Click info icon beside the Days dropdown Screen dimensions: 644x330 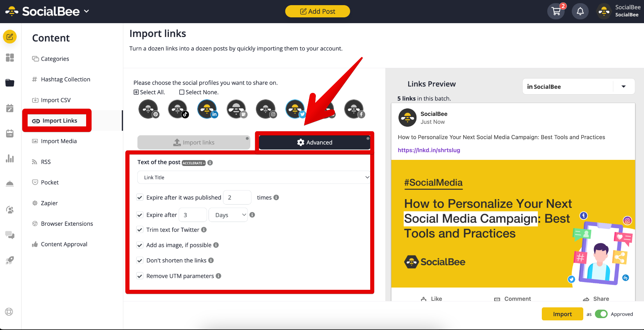[252, 215]
